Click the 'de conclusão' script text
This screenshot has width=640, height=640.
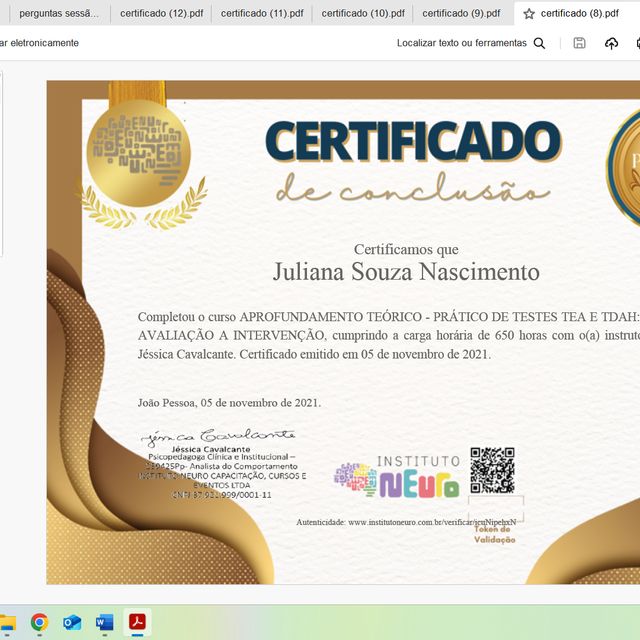(413, 189)
